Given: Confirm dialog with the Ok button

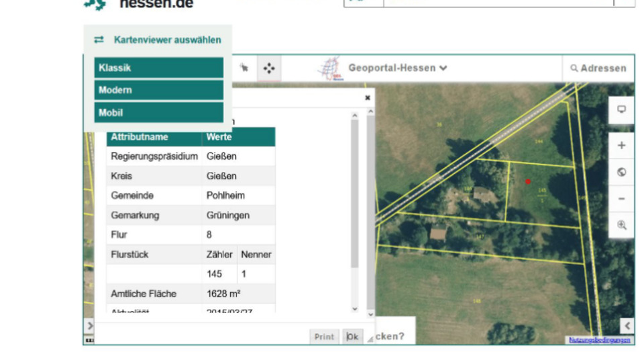Looking at the screenshot, I should pos(352,337).
